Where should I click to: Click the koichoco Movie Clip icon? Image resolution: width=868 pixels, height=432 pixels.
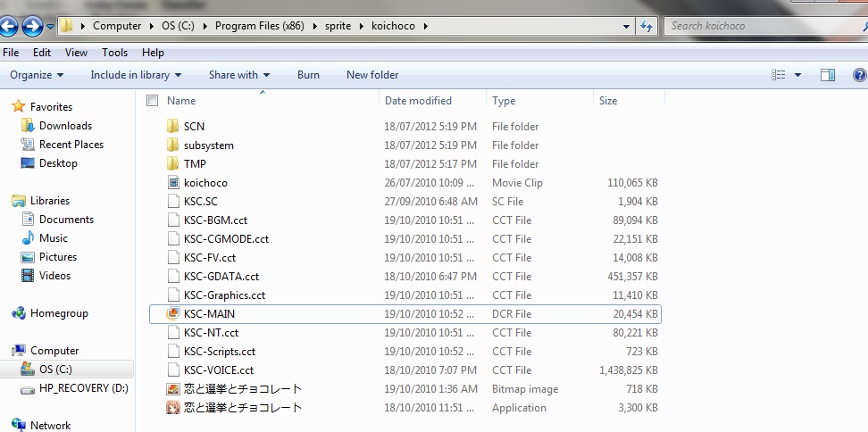(173, 183)
